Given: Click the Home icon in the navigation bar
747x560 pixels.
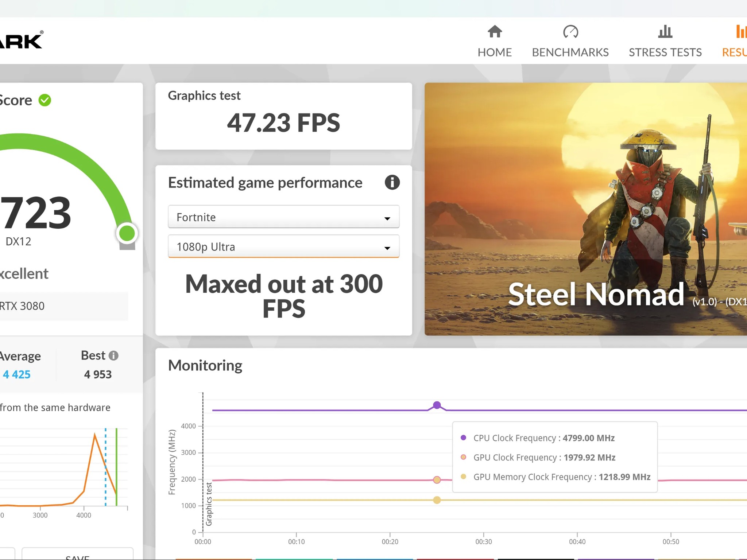Looking at the screenshot, I should [494, 32].
